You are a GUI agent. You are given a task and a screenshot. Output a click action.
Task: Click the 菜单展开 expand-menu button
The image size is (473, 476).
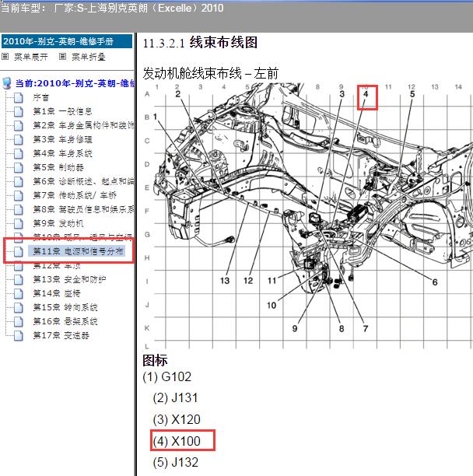[x=31, y=57]
